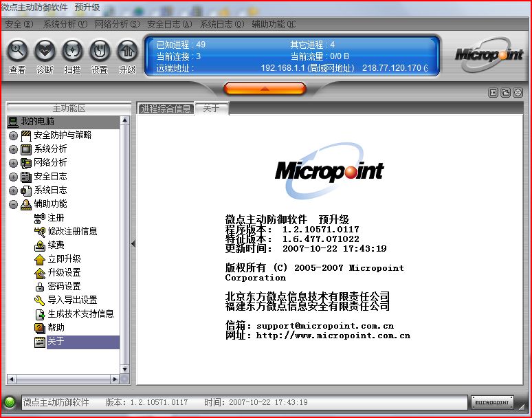Image resolution: width=532 pixels, height=418 pixels.
Task: Click the 192.168.1.1 (局域网地址) remote address
Action: [x=307, y=68]
